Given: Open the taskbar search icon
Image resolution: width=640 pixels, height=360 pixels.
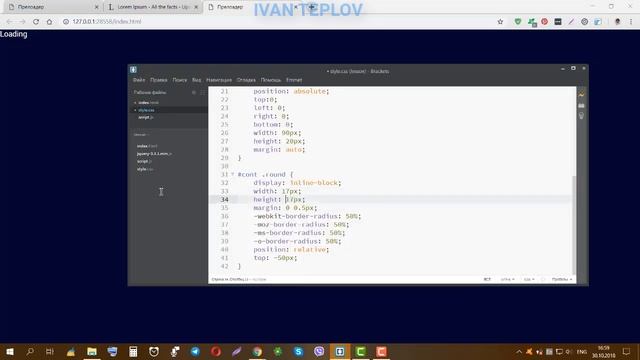Looking at the screenshot, I should (x=30, y=351).
